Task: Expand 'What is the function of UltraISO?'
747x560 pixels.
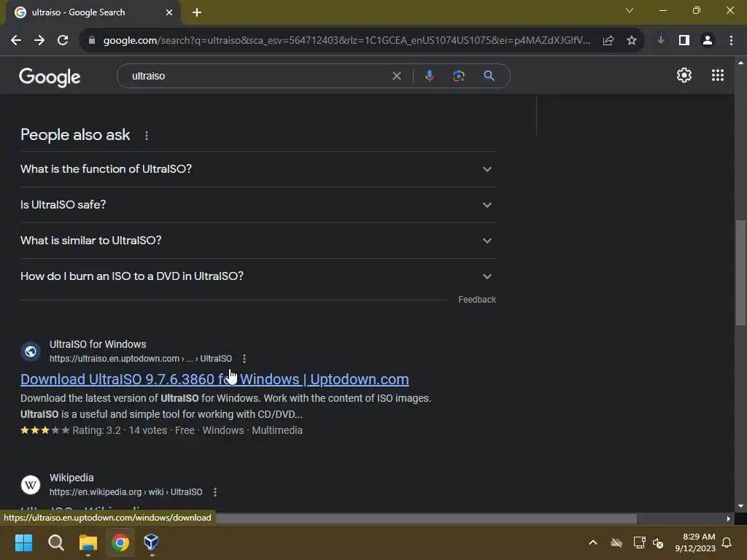Action: 258,169
